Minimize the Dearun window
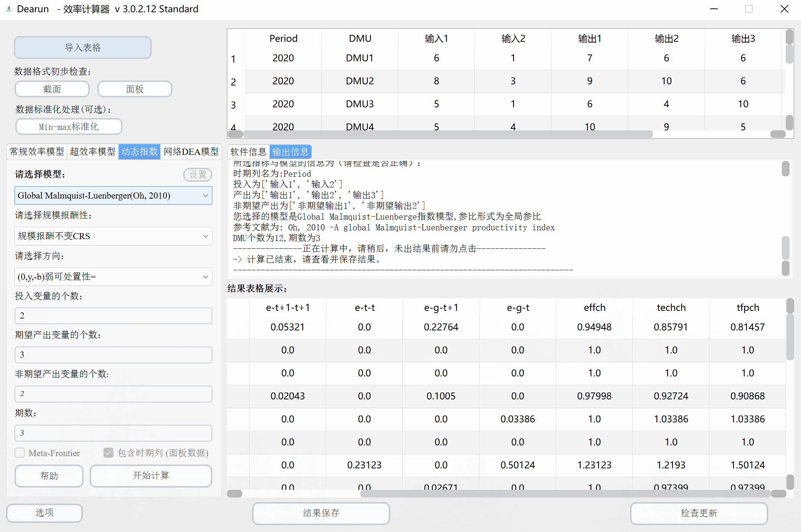801x532 pixels. tap(714, 9)
